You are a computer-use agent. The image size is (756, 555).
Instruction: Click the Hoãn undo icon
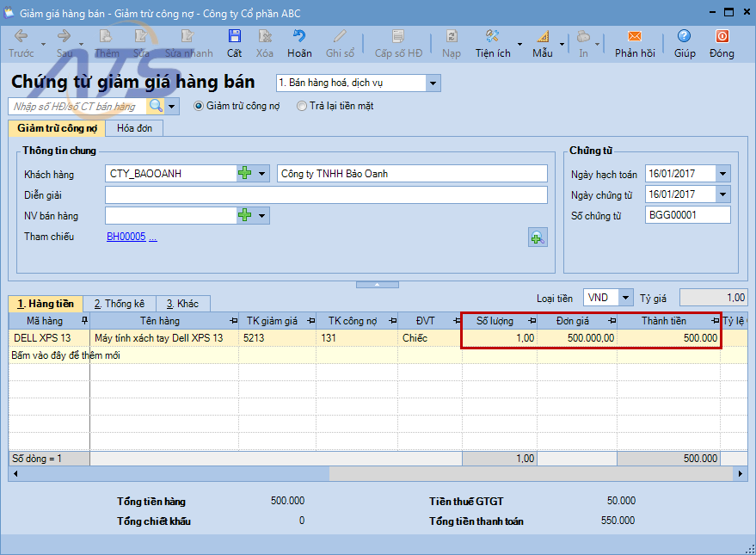point(299,37)
